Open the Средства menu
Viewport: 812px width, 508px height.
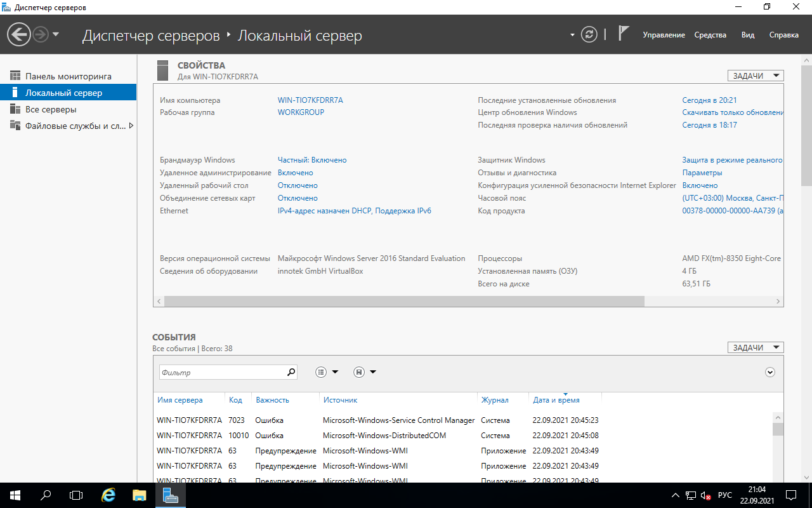(x=710, y=35)
